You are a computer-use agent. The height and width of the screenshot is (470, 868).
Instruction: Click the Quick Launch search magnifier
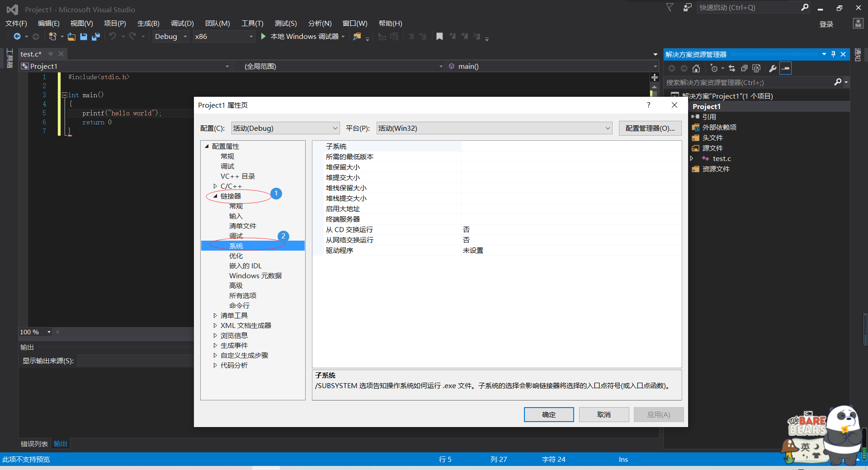[805, 7]
